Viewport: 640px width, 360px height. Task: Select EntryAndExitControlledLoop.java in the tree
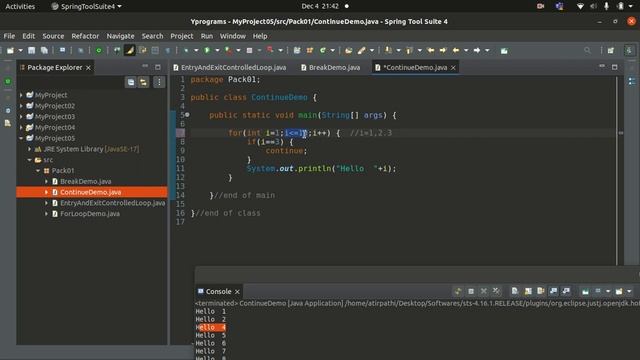[112, 203]
